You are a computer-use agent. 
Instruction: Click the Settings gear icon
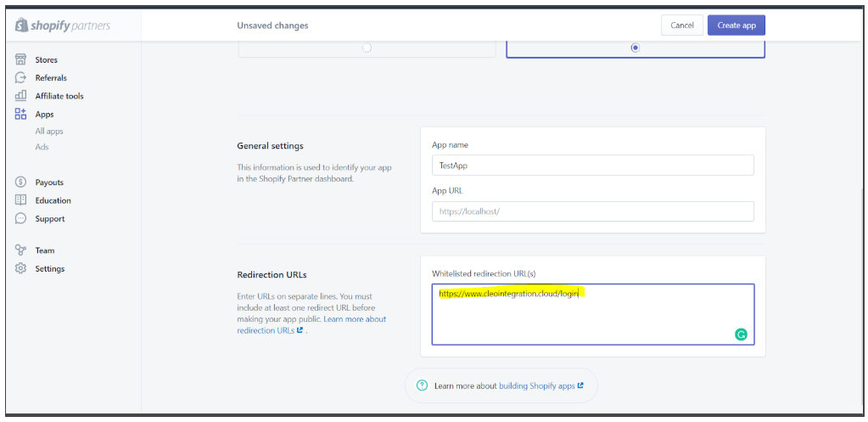click(x=20, y=268)
